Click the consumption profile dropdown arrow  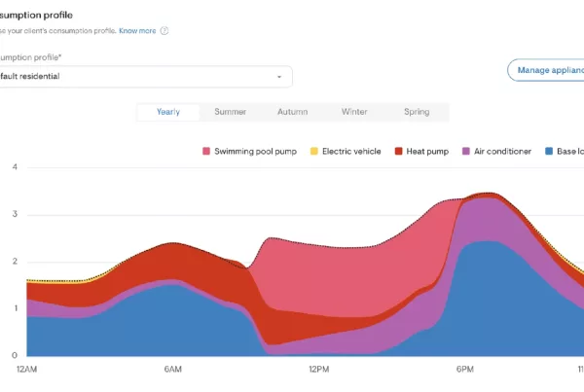(278, 77)
